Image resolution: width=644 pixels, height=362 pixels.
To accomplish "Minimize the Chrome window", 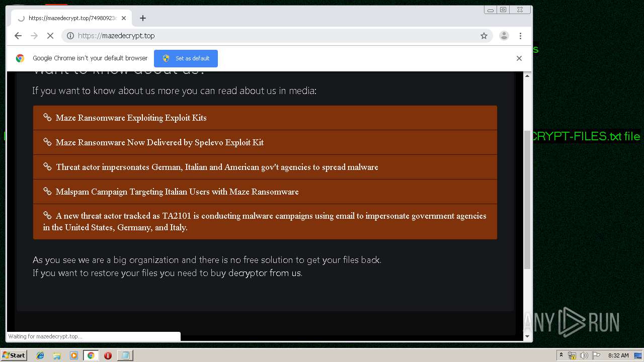I will (491, 10).
